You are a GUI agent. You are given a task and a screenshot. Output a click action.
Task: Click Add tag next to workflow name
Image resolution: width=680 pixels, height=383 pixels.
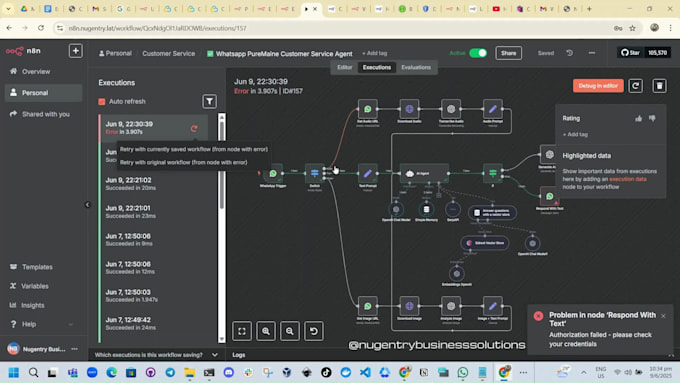pyautogui.click(x=375, y=53)
